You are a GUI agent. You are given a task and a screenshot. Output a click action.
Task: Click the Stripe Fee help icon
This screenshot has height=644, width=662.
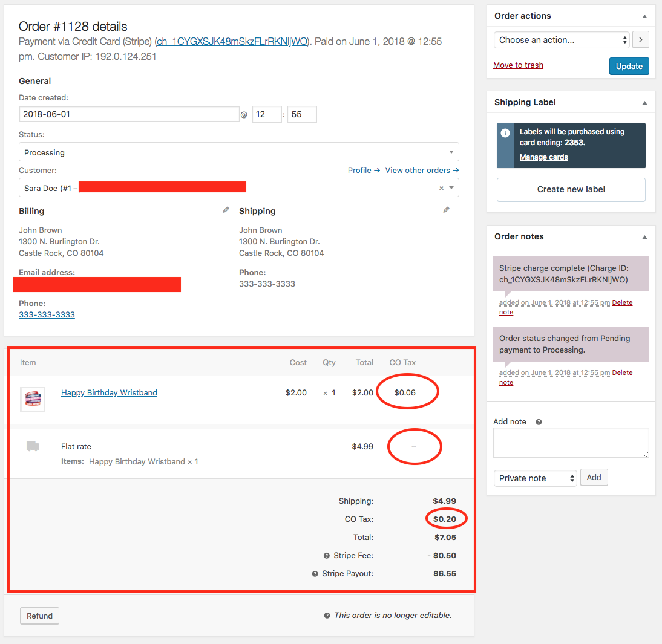[x=326, y=556]
